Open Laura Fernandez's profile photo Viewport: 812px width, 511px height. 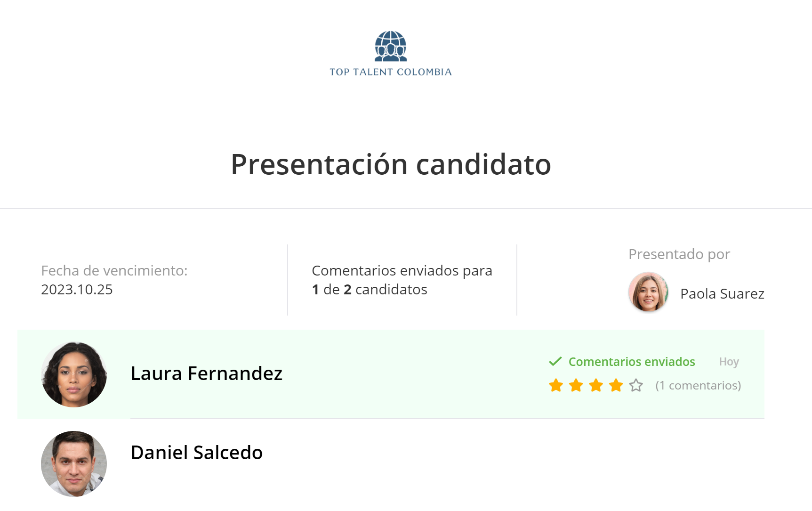coord(74,374)
